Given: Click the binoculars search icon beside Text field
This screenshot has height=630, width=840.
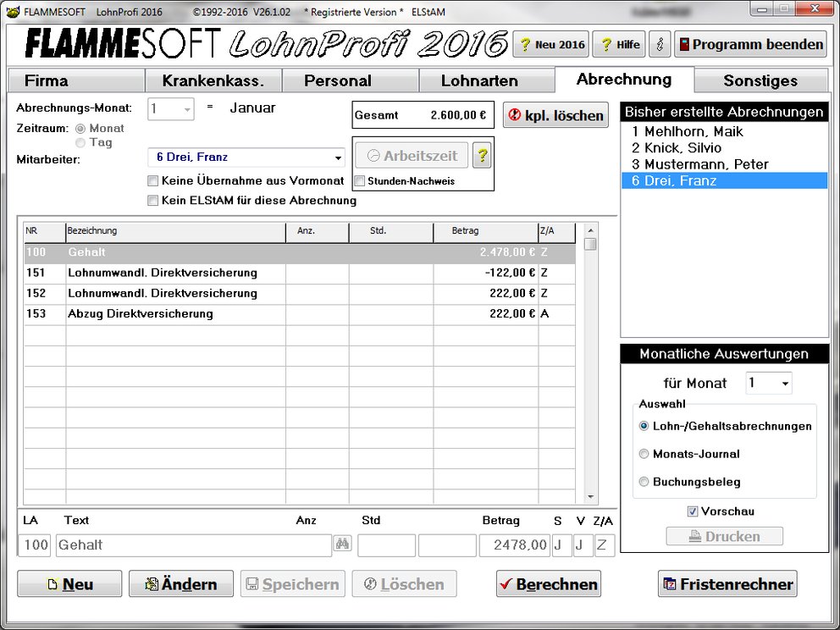Looking at the screenshot, I should click(342, 544).
